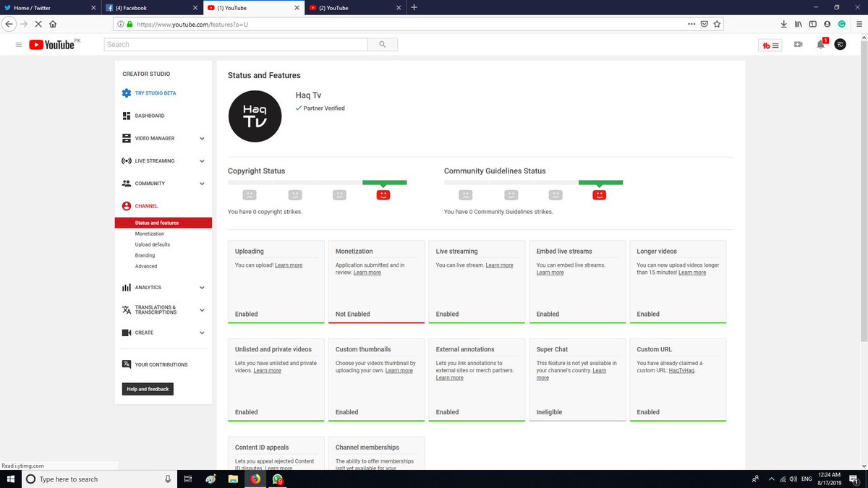Click the create video camera icon

pyautogui.click(x=799, y=45)
